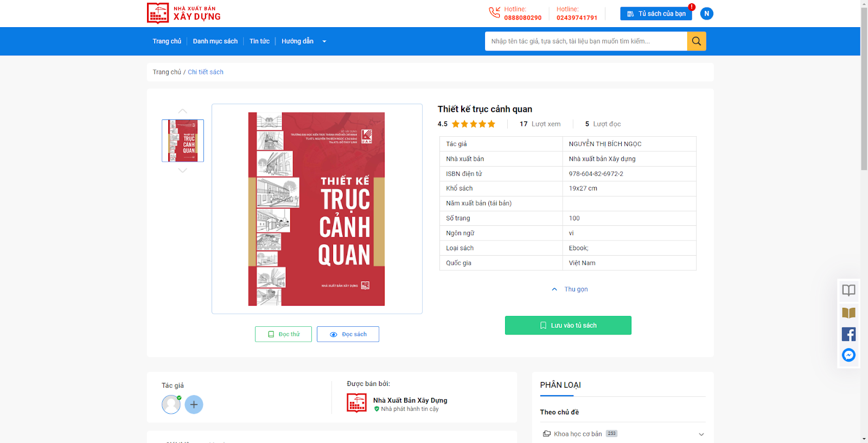Open the Tin tức menu item

pyautogui.click(x=259, y=41)
